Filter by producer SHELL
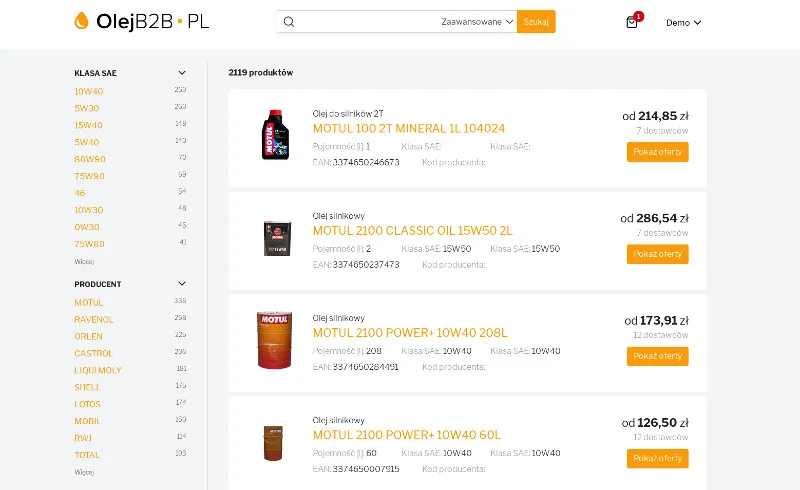This screenshot has height=490, width=800. pos(87,387)
